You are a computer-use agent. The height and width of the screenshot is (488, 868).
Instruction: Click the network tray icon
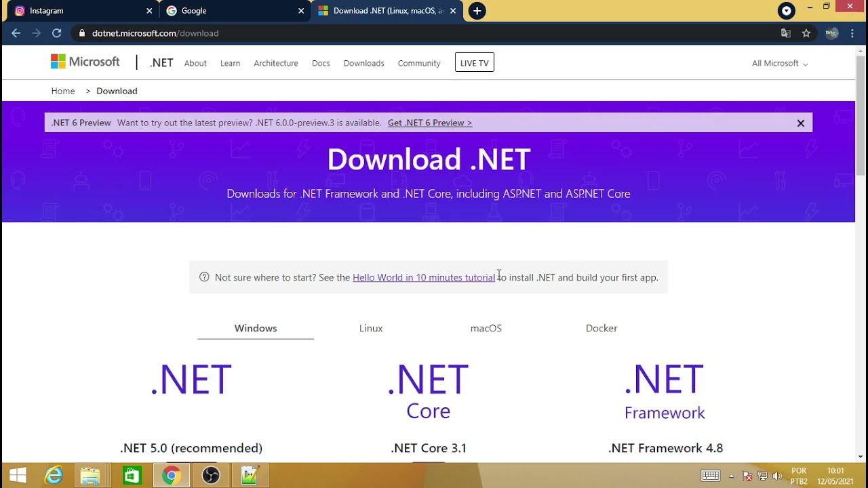[762, 476]
